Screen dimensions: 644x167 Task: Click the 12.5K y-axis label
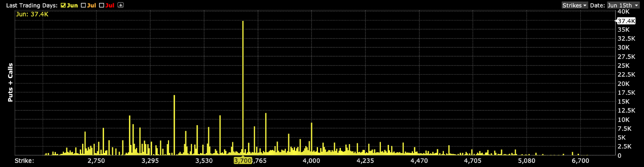[x=626, y=110]
